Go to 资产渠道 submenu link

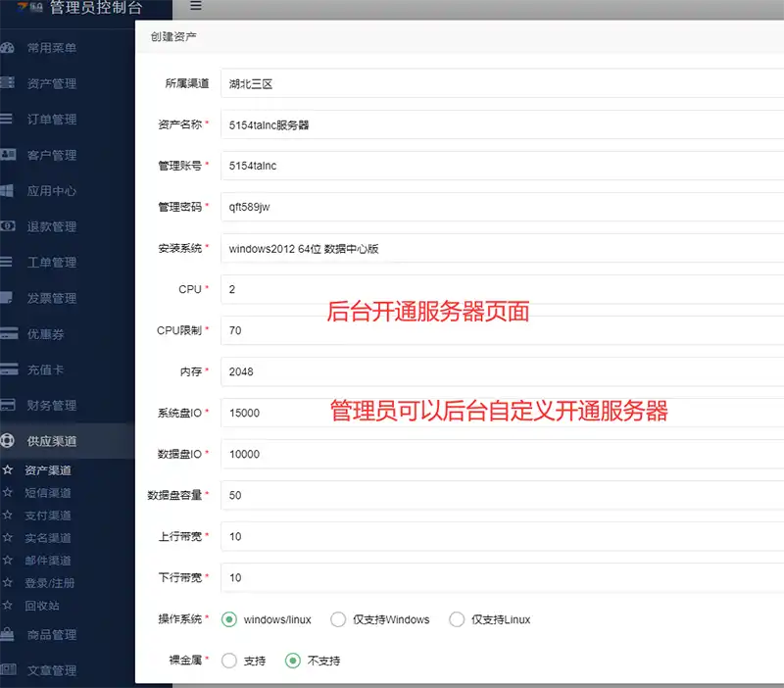tap(48, 470)
